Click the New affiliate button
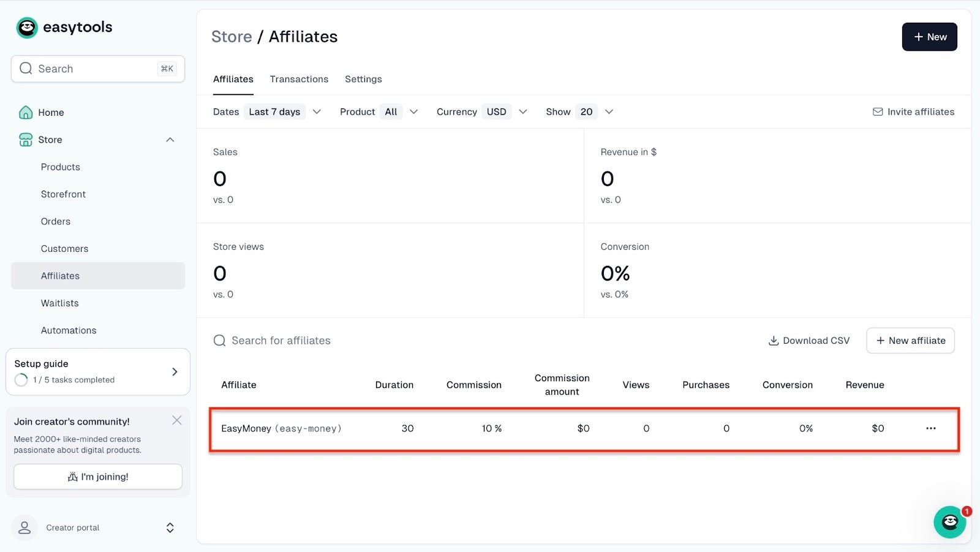The height and width of the screenshot is (552, 980). [x=910, y=341]
